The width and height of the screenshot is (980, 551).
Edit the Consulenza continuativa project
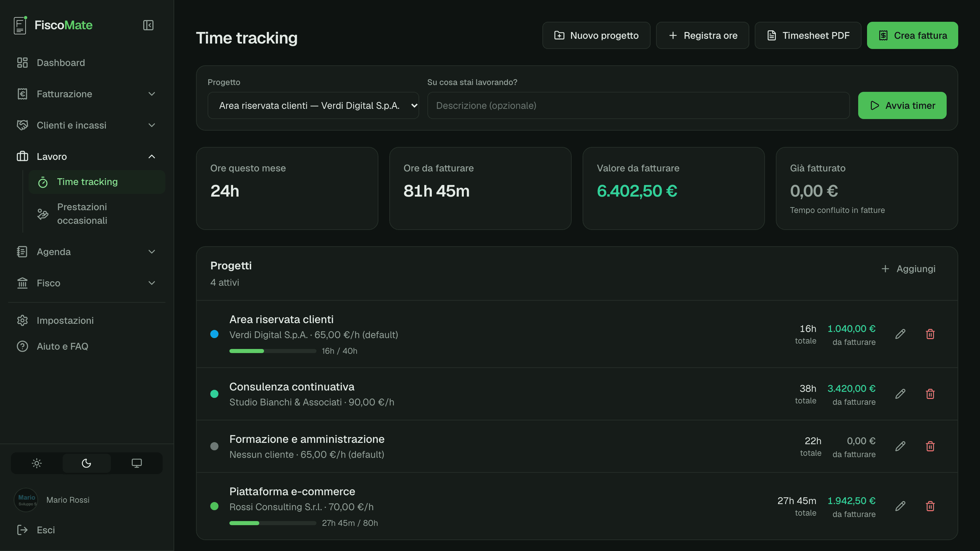(x=900, y=394)
